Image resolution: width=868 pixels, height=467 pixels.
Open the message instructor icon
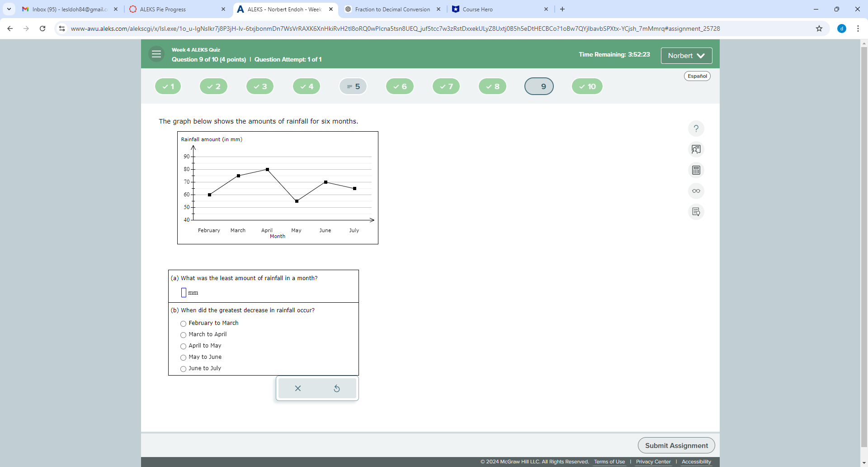click(x=696, y=149)
